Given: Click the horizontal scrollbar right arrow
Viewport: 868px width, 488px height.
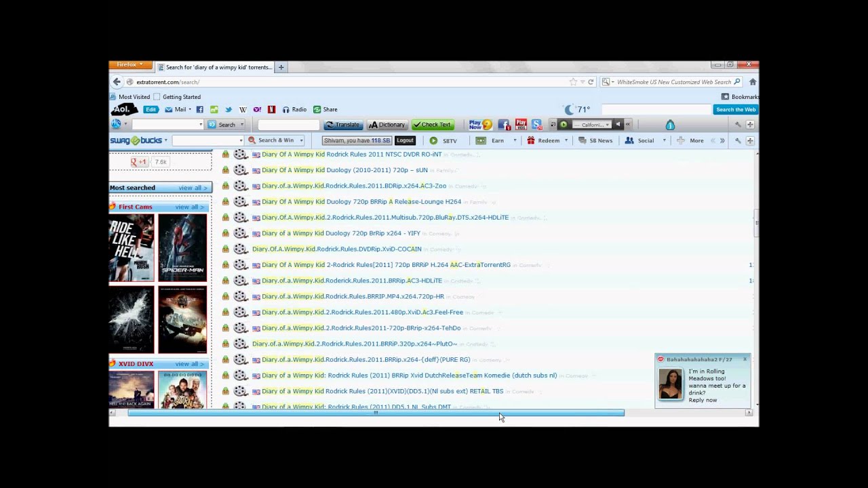Looking at the screenshot, I should tap(749, 413).
